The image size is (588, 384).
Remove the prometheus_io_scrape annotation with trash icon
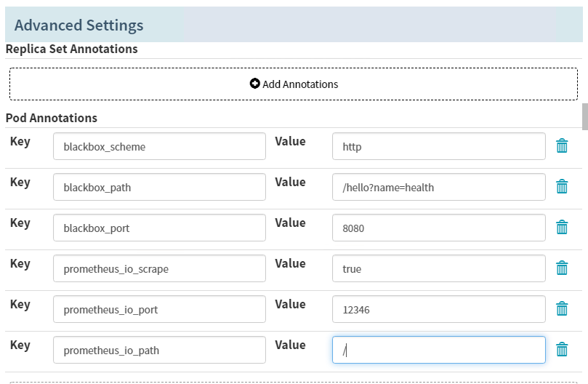click(x=562, y=268)
